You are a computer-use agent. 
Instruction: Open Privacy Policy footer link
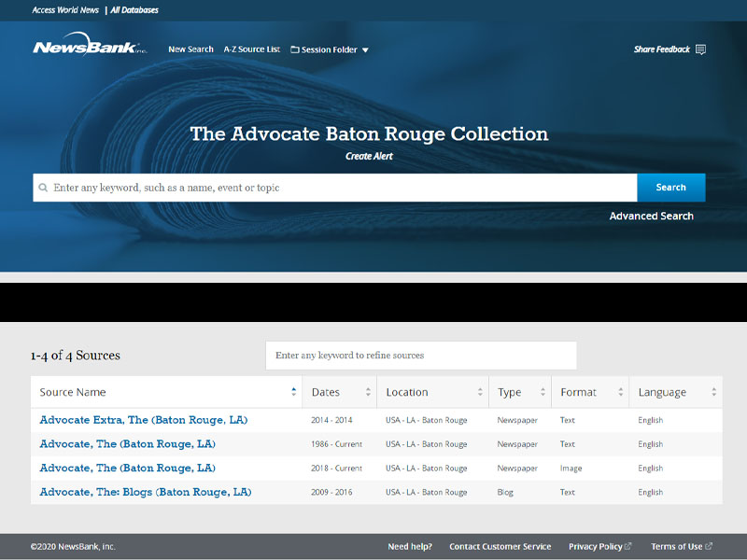[x=596, y=546]
